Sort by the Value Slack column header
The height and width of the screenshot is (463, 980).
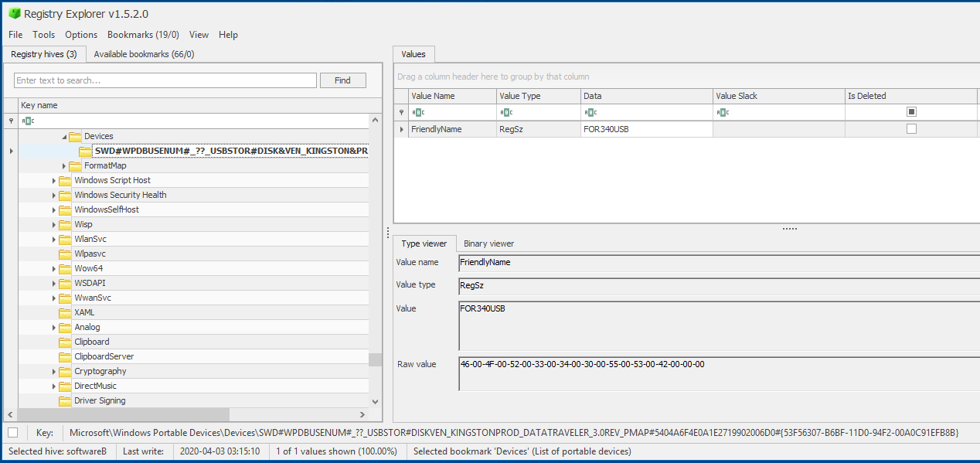[779, 96]
